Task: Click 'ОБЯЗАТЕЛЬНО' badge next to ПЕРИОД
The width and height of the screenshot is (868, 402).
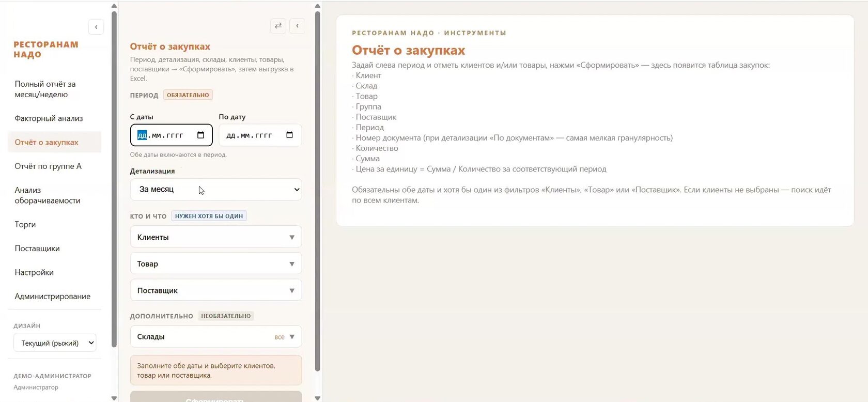Action: coord(188,95)
